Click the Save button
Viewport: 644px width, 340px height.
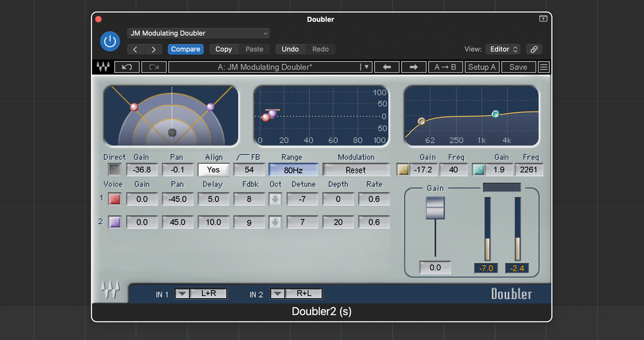click(x=518, y=67)
